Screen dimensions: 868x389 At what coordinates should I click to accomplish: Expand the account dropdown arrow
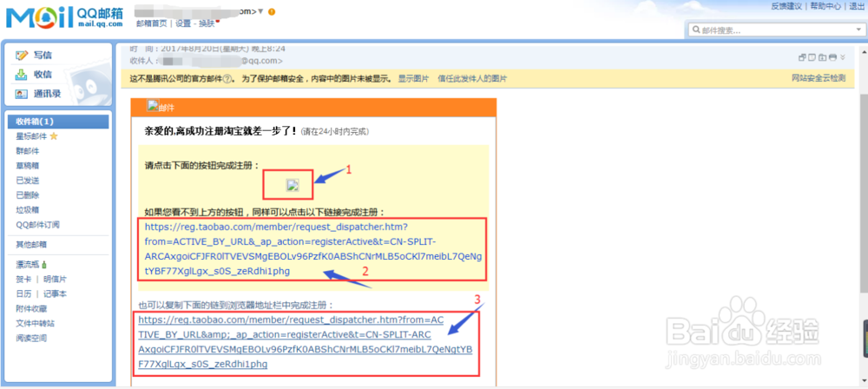point(260,11)
